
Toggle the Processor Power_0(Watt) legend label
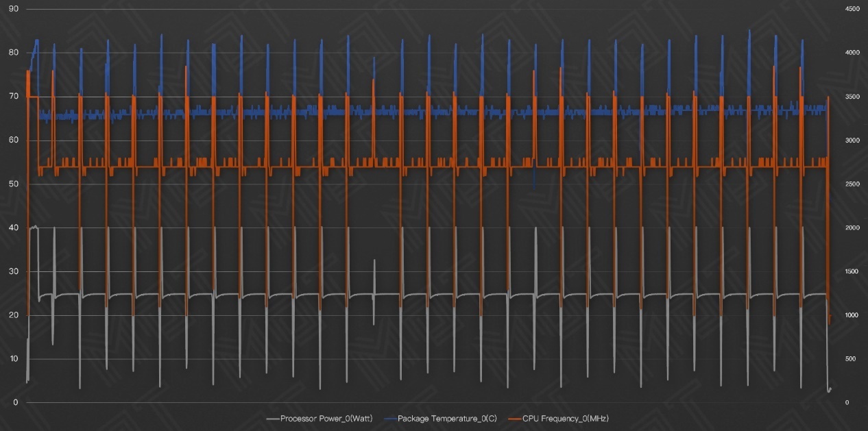pos(326,419)
